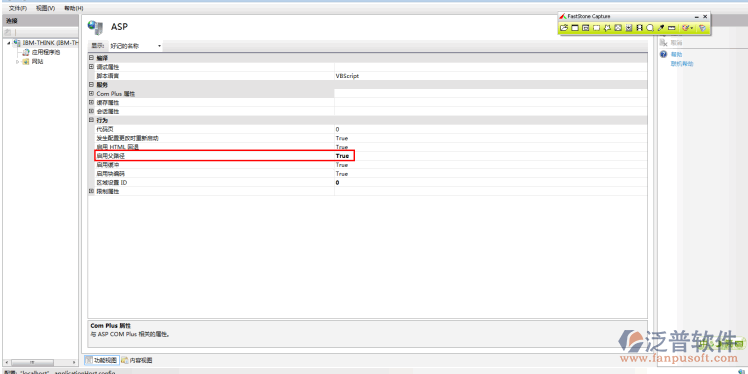Open FastStone screen magnifier icon
Screen dimensions: 748x374
click(650, 28)
